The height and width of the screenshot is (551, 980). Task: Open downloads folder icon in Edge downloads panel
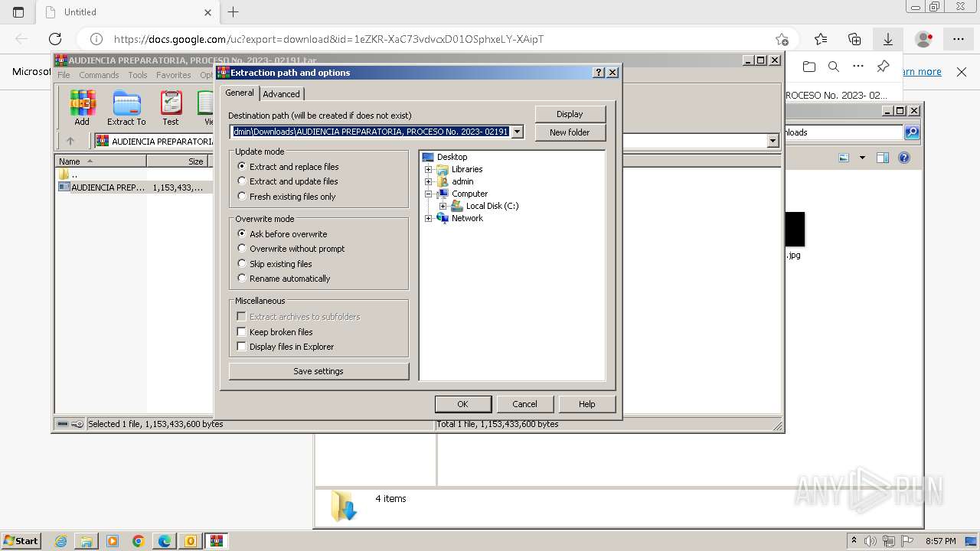[x=809, y=67]
